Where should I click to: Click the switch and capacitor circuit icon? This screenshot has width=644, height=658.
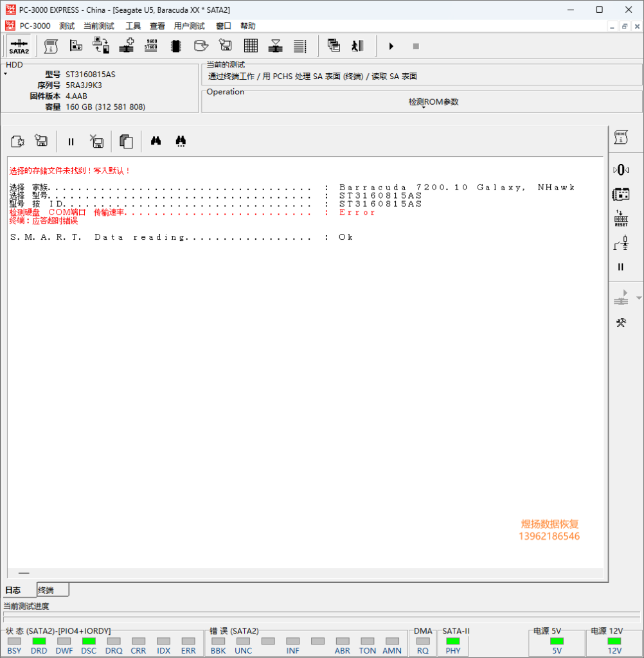621,243
